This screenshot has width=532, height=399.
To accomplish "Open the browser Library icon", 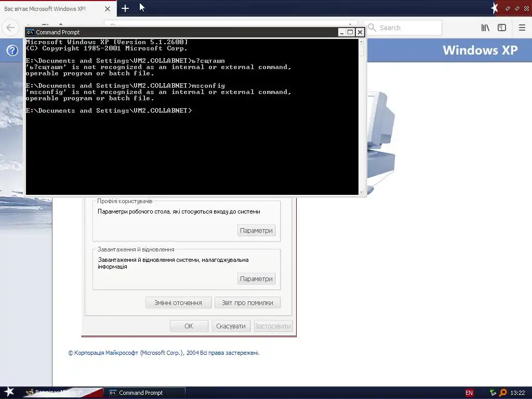I will click(485, 28).
